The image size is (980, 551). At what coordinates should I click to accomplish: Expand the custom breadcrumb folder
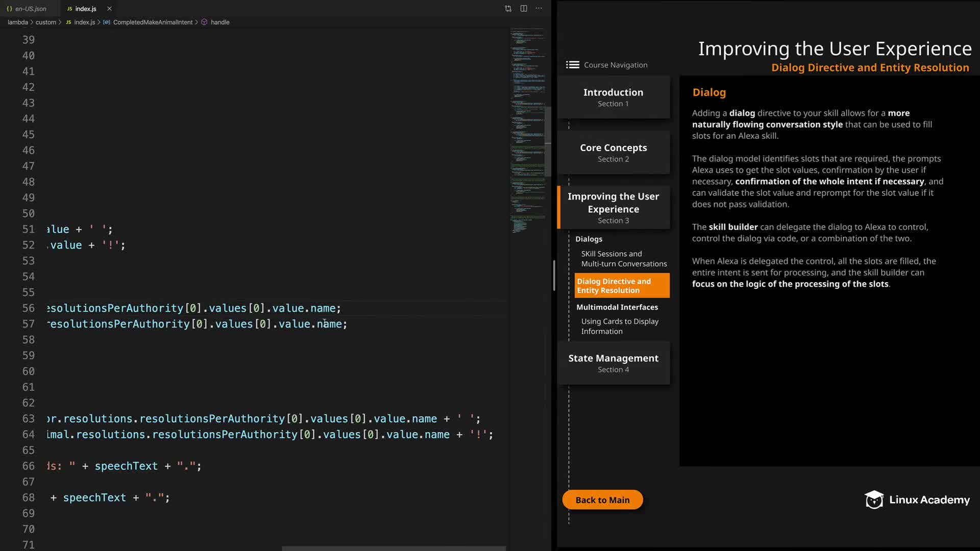pyautogui.click(x=45, y=22)
